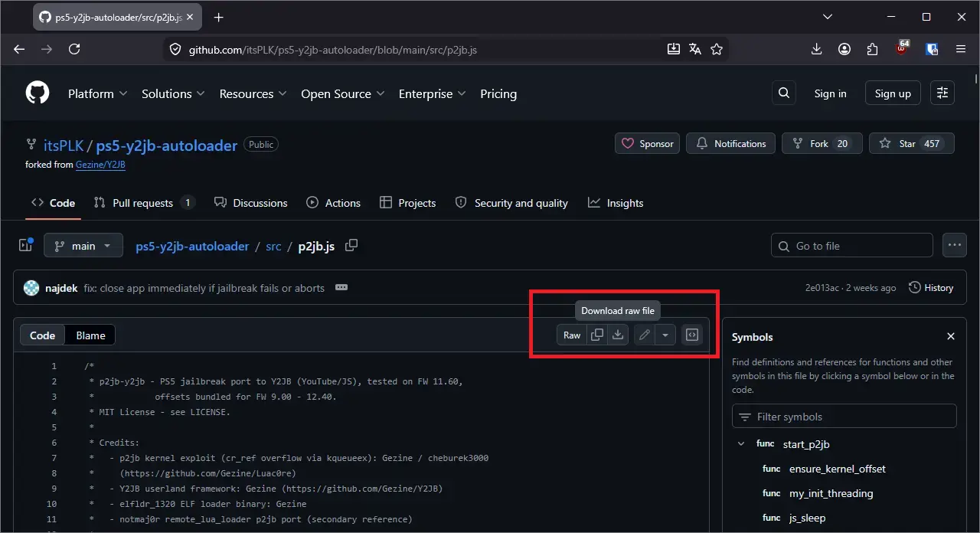This screenshot has height=533, width=980.
Task: Open the file History link
Action: click(x=931, y=288)
